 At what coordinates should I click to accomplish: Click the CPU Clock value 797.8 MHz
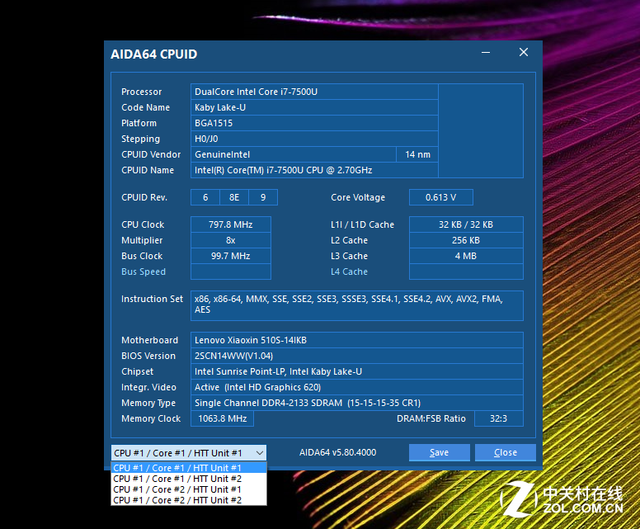click(x=231, y=224)
